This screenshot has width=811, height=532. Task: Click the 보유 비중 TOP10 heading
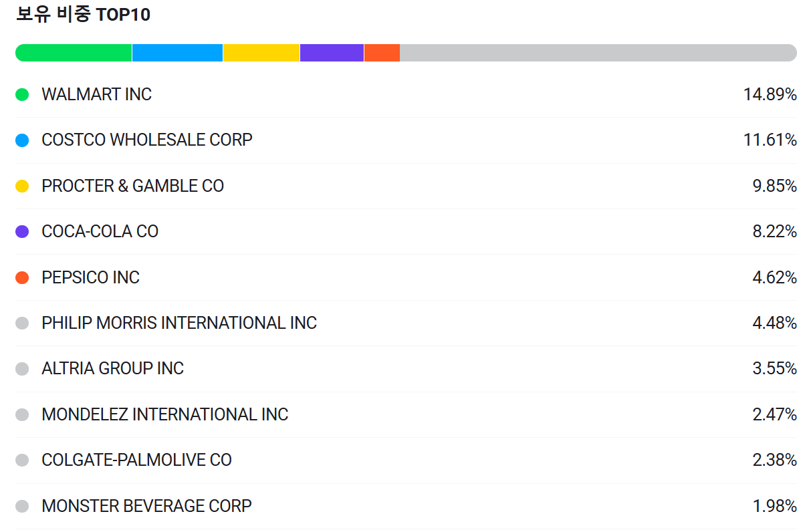[x=83, y=15]
